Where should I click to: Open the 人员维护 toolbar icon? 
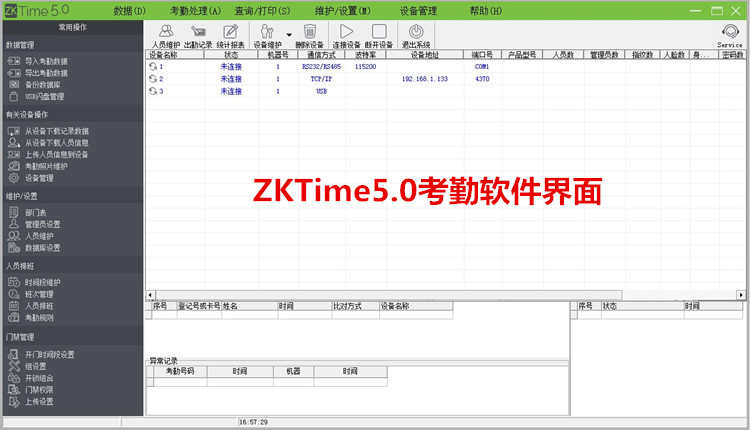(166, 36)
